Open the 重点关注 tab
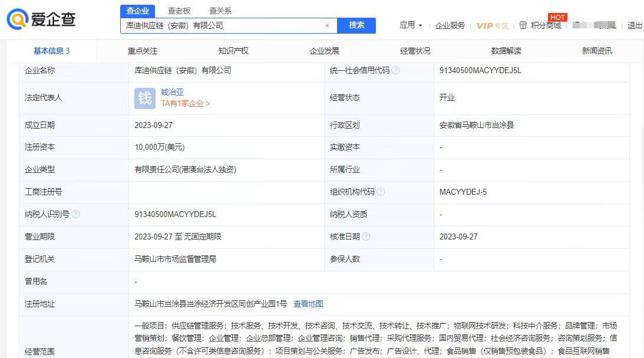The image size is (644, 358). (143, 51)
